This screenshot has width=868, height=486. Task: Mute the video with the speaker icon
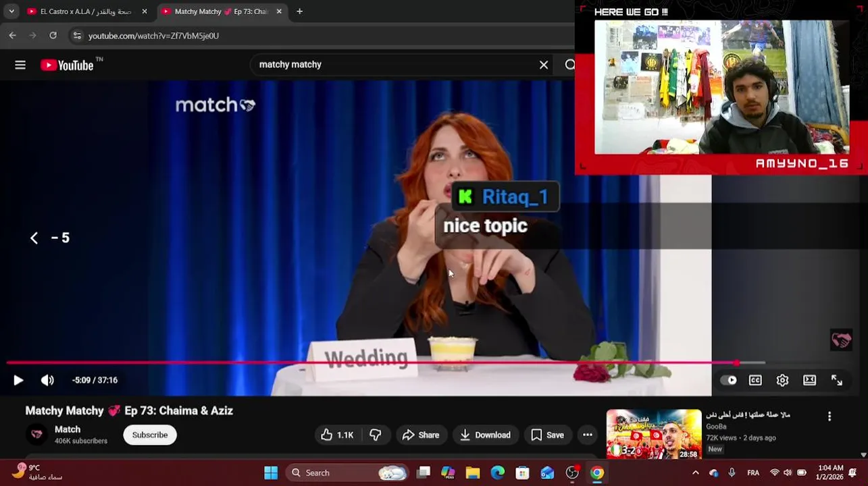click(47, 380)
